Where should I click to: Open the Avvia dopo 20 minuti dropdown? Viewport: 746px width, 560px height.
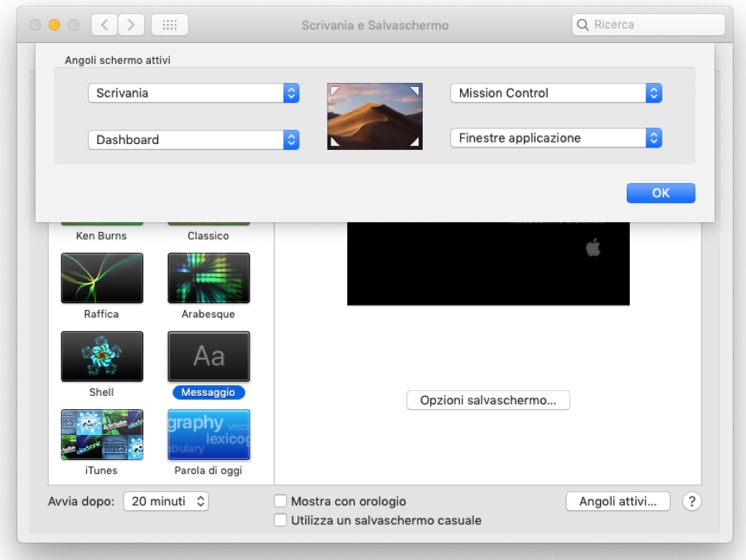tap(165, 500)
